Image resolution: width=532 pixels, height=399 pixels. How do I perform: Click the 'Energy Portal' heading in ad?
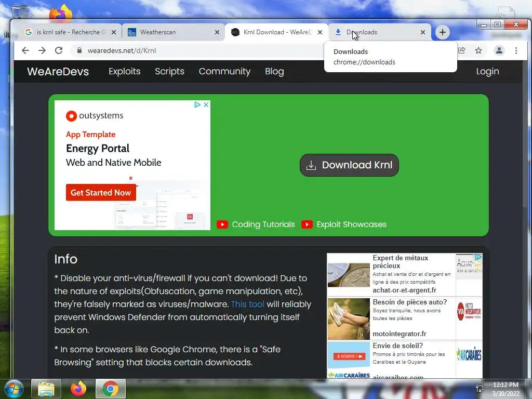[x=98, y=148]
